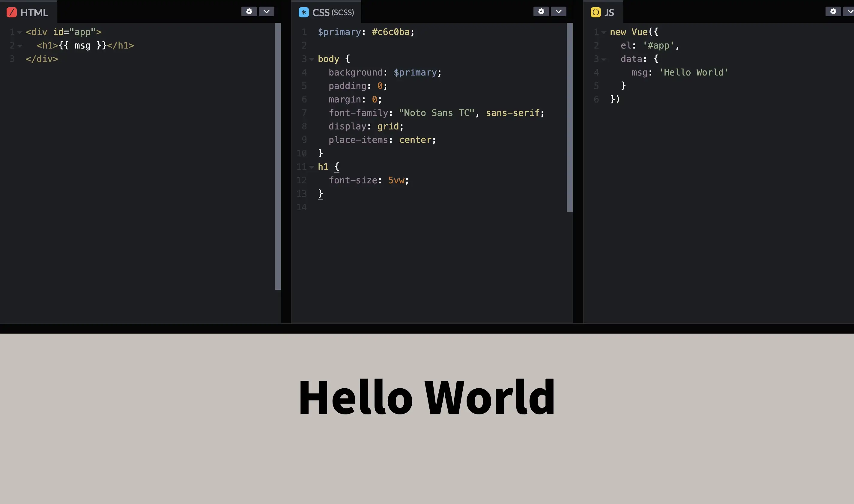
Task: Fold the h1 rule at CSS line 11
Action: 312,167
